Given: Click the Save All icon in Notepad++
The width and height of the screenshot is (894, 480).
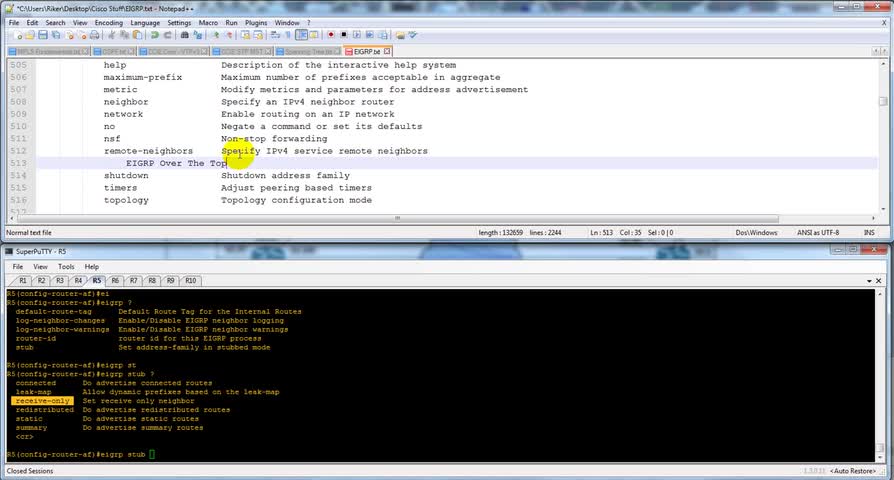Looking at the screenshot, I should (x=56, y=35).
